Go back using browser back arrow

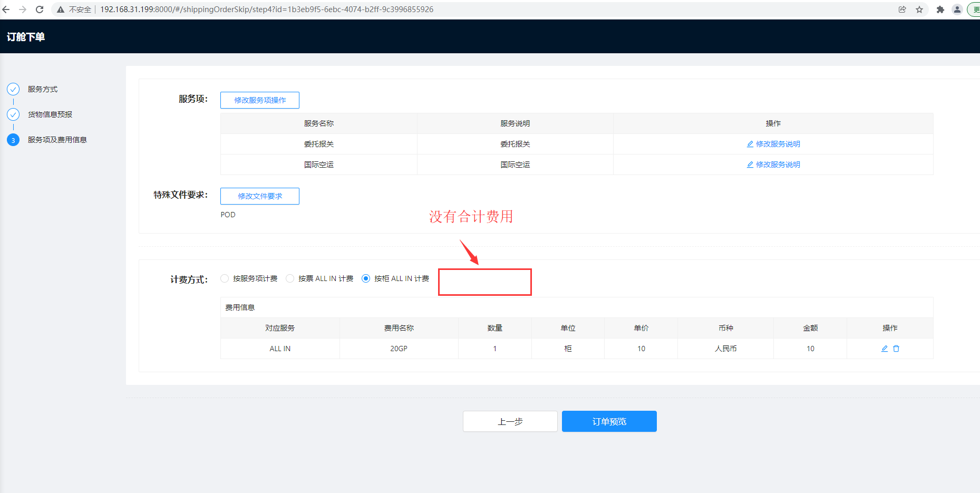6,9
